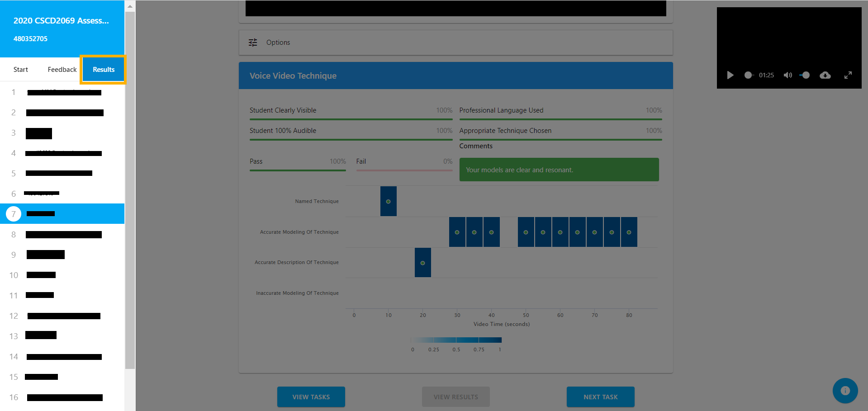
Task: Click the Named Technique marker at 10 seconds
Action: 389,201
